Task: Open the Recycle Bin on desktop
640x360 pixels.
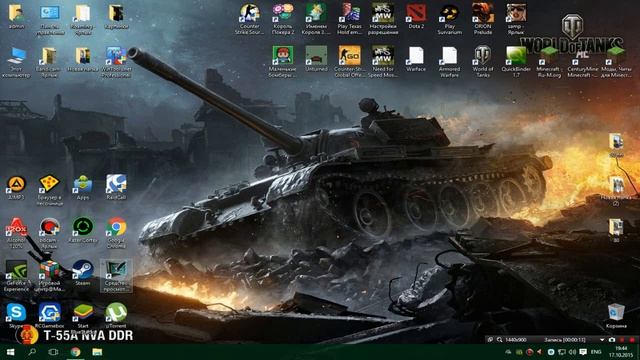Action: 616,316
